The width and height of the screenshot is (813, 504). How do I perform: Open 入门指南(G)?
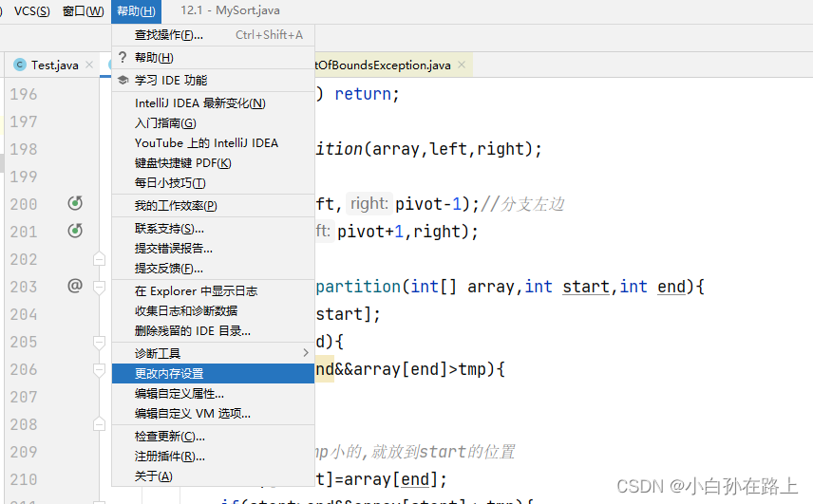[213, 123]
